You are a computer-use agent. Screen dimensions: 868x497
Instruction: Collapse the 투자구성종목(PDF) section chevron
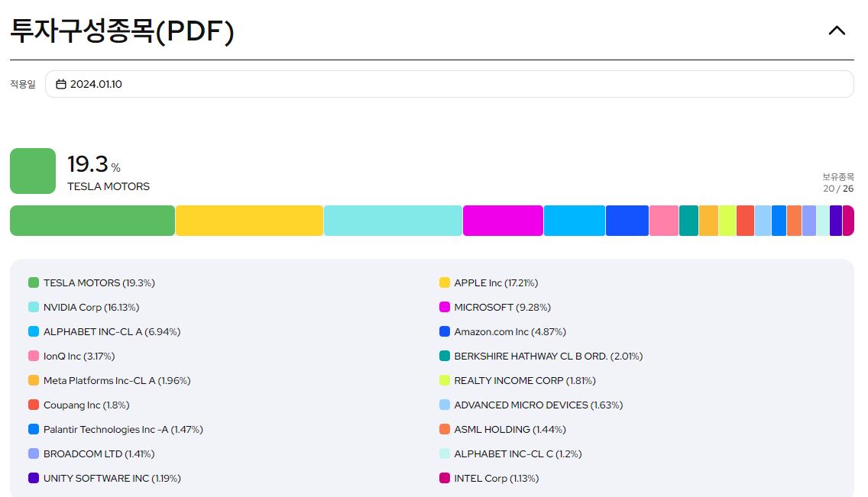click(837, 31)
